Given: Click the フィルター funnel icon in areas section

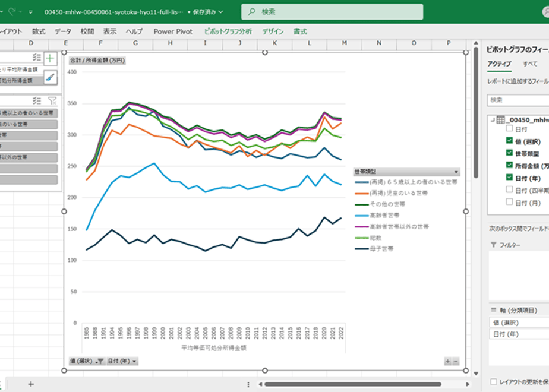Looking at the screenshot, I should tap(494, 245).
